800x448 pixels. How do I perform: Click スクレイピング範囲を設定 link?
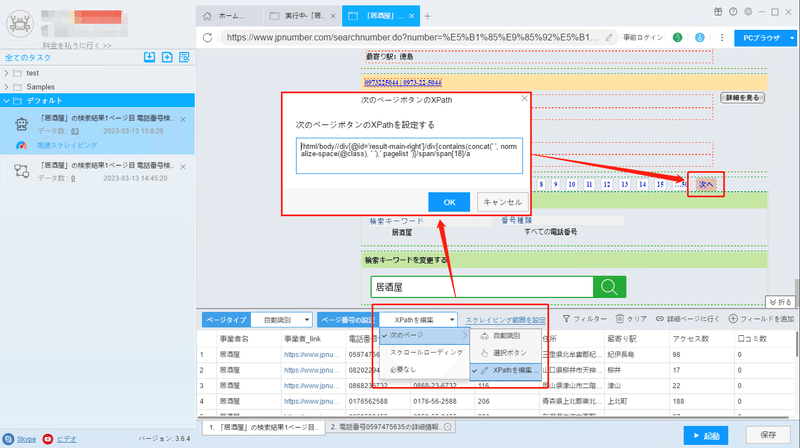(506, 320)
